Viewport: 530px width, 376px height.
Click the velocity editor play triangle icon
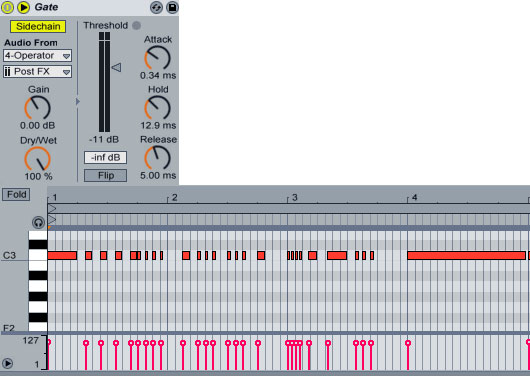(7, 363)
